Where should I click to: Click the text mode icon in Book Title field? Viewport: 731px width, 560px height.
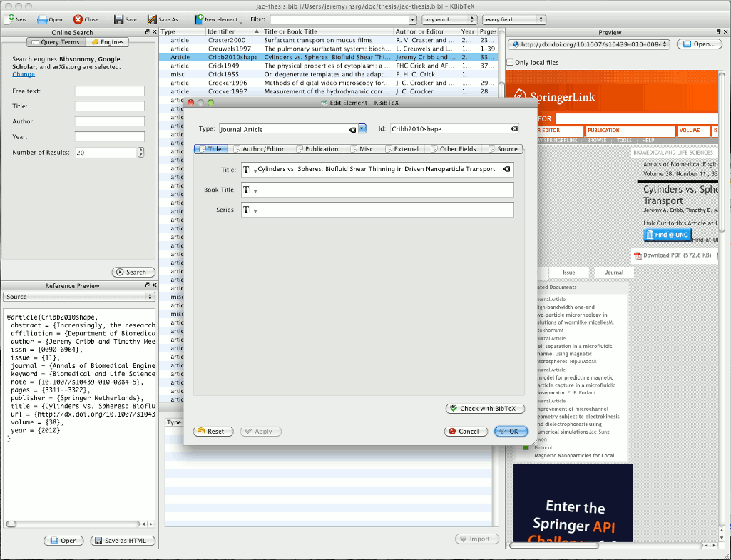pos(247,190)
